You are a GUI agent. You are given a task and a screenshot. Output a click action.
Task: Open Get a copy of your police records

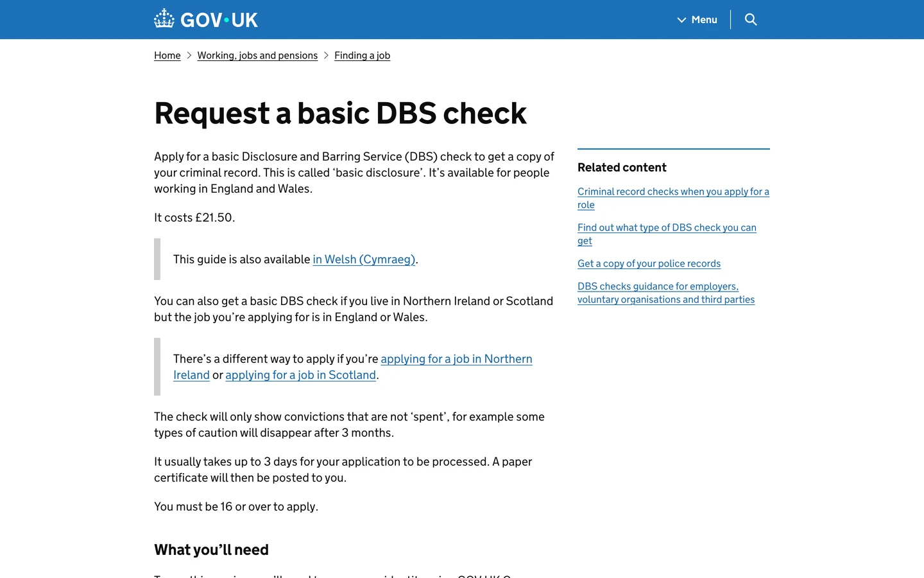point(649,263)
